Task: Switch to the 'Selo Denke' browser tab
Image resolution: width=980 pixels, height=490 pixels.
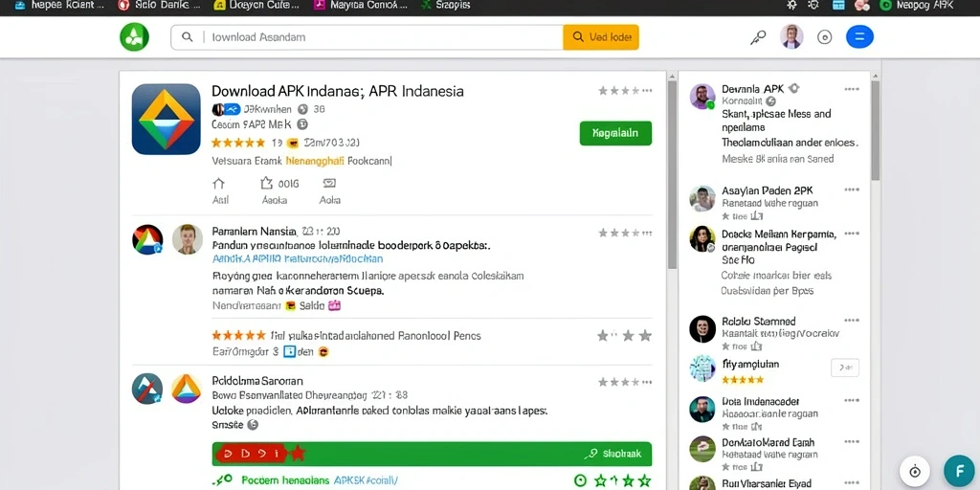Action: tap(160, 6)
